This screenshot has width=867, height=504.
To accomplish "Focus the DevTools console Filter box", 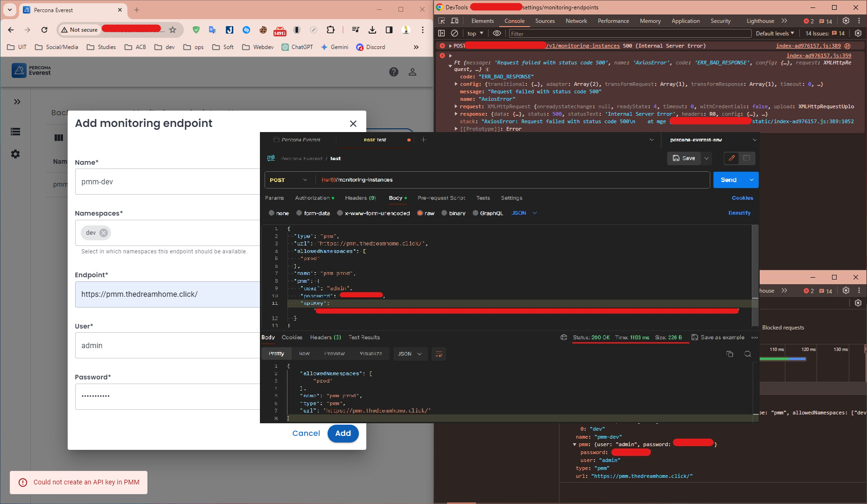I will click(630, 33).
